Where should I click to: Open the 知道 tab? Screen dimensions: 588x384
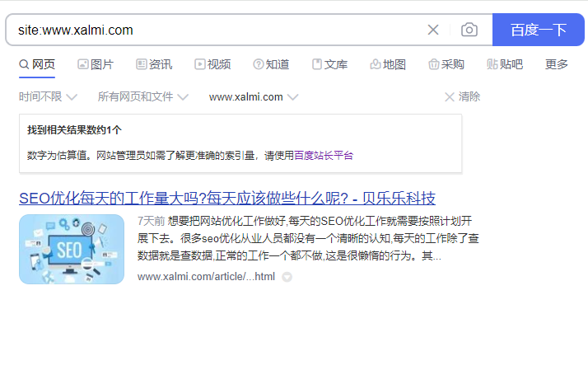pyautogui.click(x=271, y=64)
